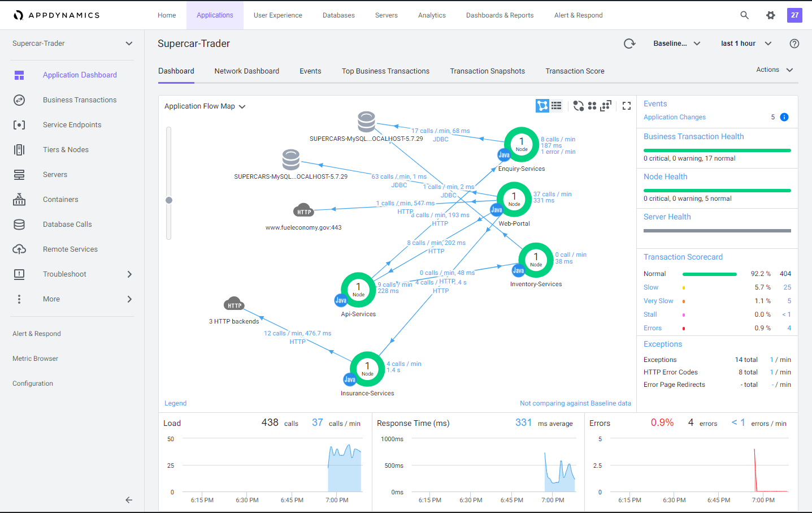Click the fueleconomy.gov HTTP cloud icon

(304, 210)
